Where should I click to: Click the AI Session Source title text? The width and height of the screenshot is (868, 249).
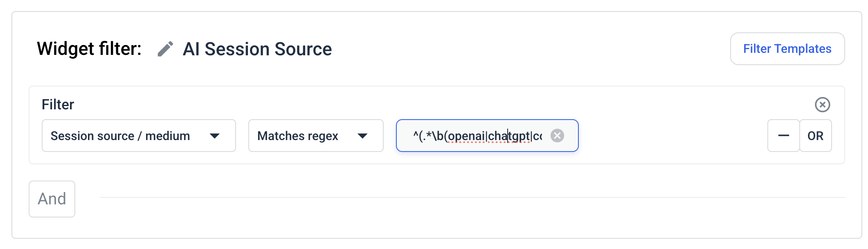tap(257, 49)
